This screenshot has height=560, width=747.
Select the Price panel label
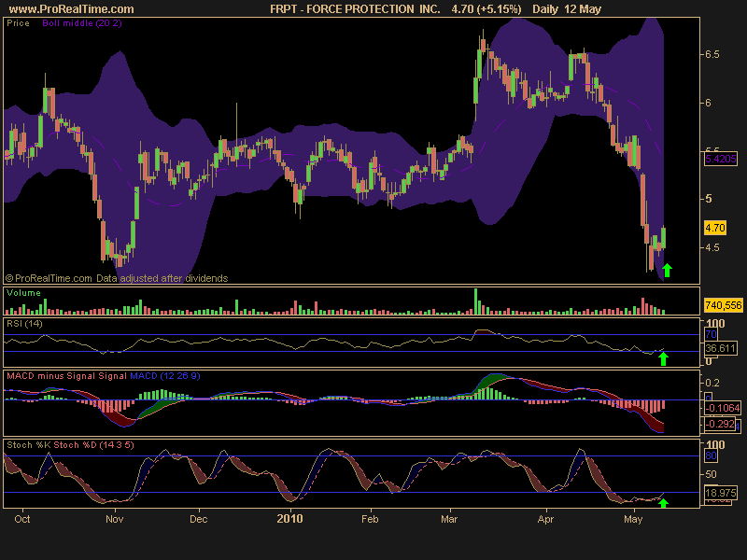point(18,22)
